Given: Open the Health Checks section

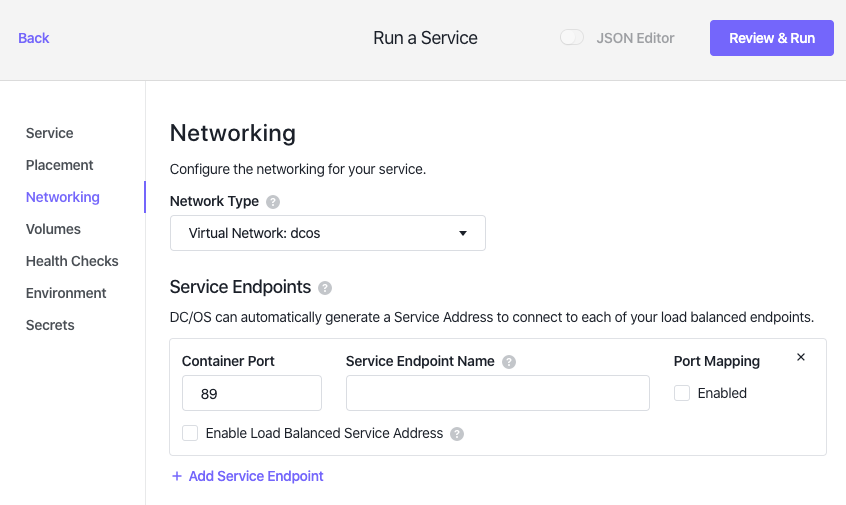Looking at the screenshot, I should click(72, 261).
